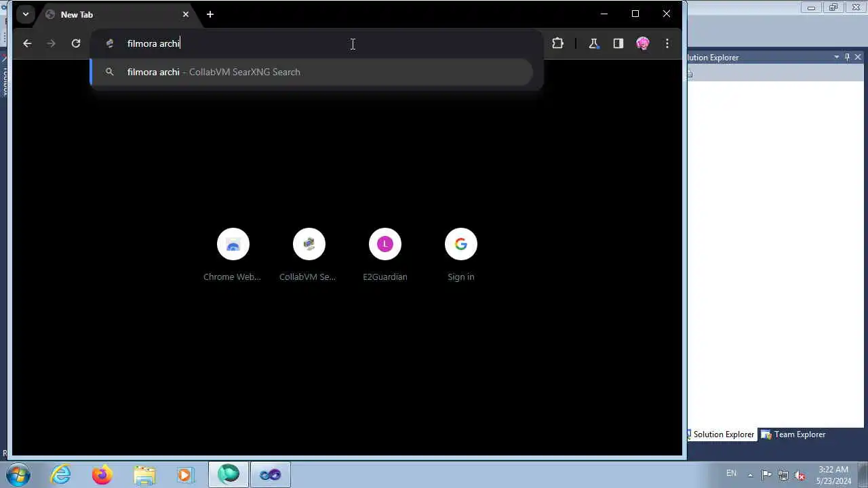Open the Chrome Web Store shortcut
Viewport: 868px width, 488px height.
pyautogui.click(x=233, y=254)
